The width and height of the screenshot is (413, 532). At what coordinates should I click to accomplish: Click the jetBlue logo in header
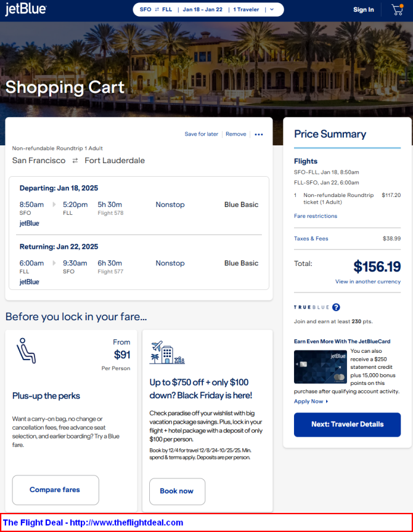26,9
